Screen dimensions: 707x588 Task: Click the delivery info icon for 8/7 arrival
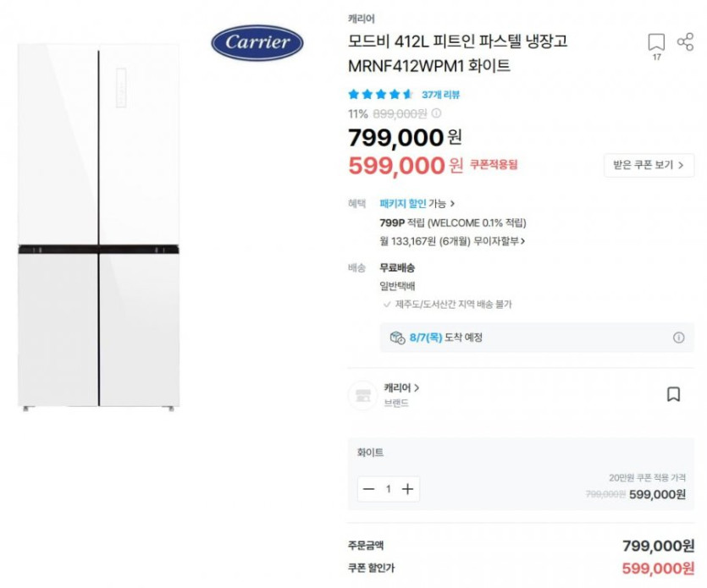click(x=678, y=338)
